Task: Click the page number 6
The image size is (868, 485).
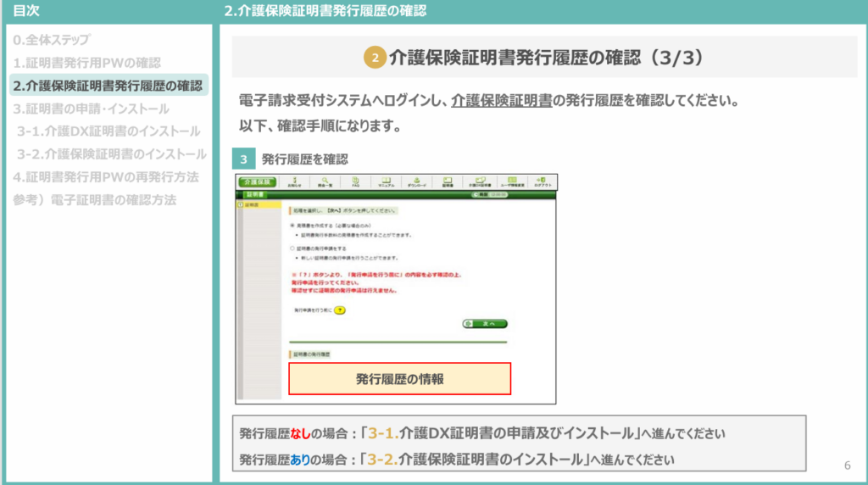Action: (847, 465)
